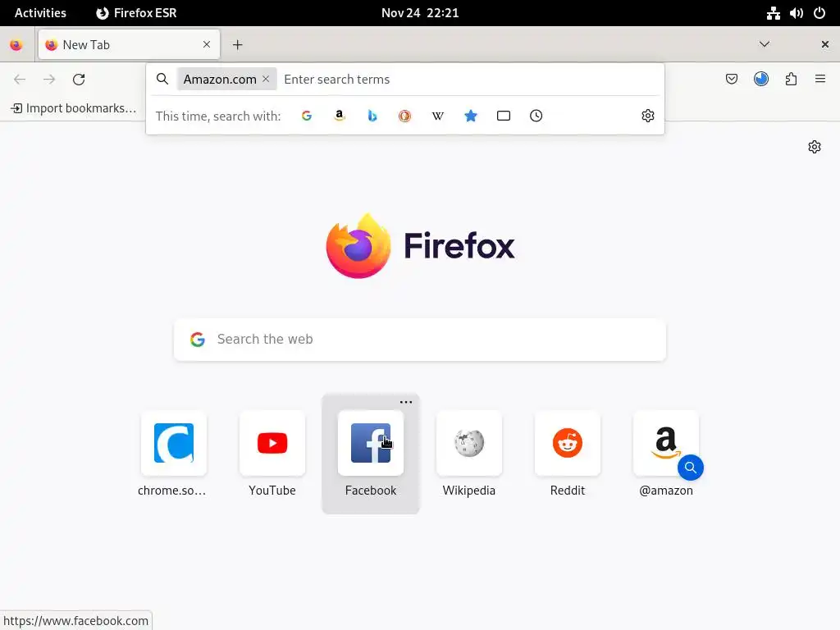Open the volume speaker icon
This screenshot has width=840, height=630.
point(796,13)
